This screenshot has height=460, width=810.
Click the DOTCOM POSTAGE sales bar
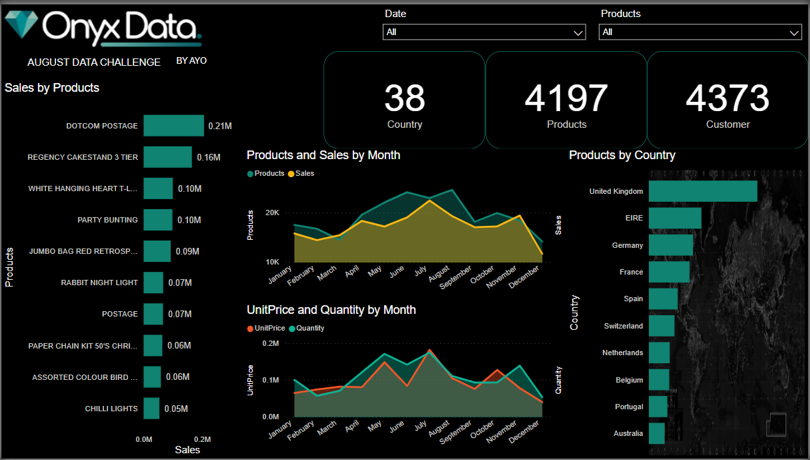click(x=173, y=126)
